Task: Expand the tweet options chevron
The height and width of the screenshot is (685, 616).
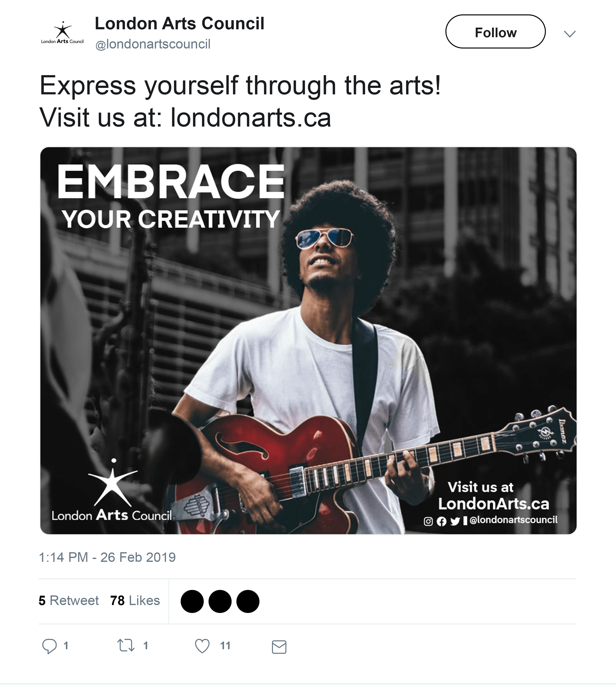Action: point(570,33)
